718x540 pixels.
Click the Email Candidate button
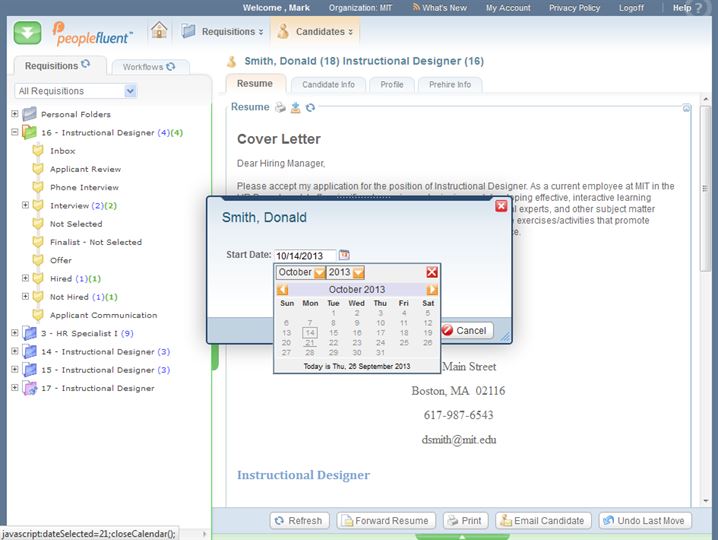pyautogui.click(x=541, y=521)
